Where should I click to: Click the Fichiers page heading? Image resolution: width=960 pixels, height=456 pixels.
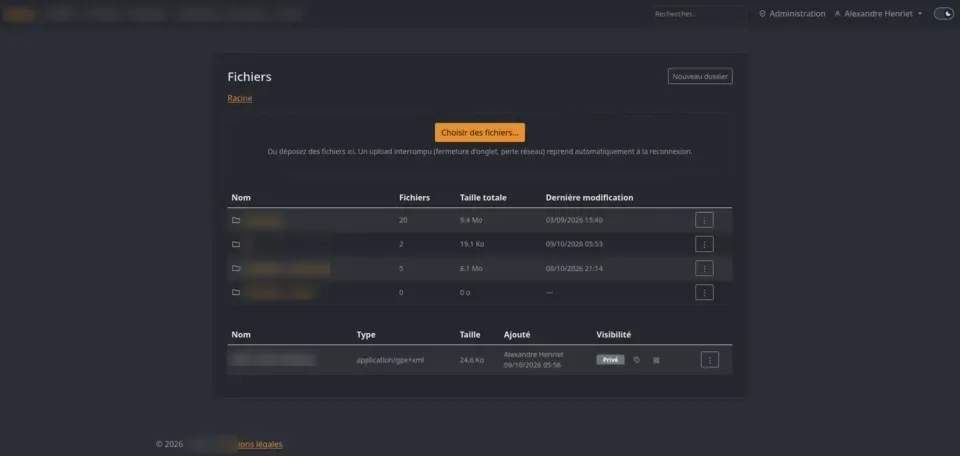click(x=249, y=77)
